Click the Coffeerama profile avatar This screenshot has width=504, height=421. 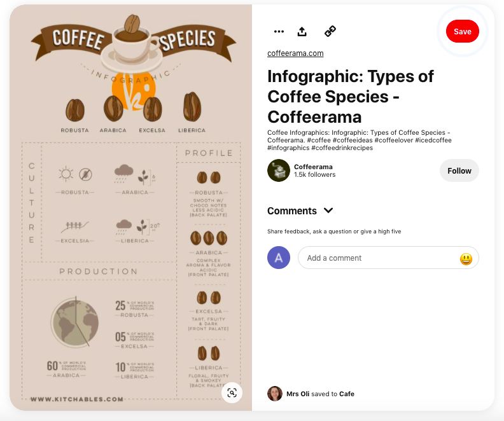279,170
